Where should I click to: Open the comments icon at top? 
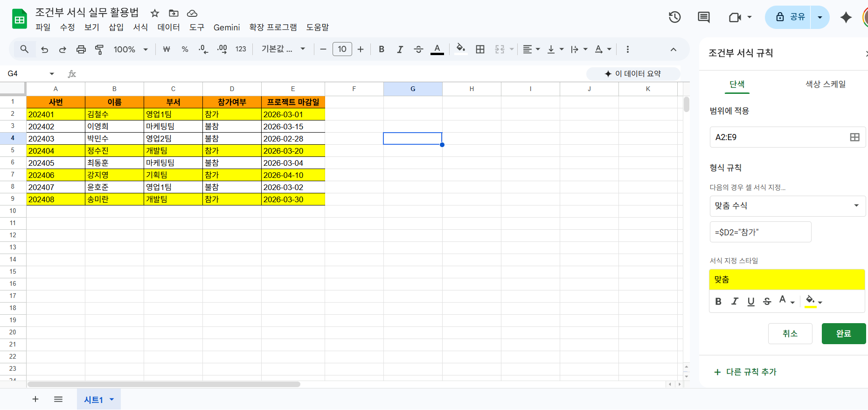[x=703, y=18]
